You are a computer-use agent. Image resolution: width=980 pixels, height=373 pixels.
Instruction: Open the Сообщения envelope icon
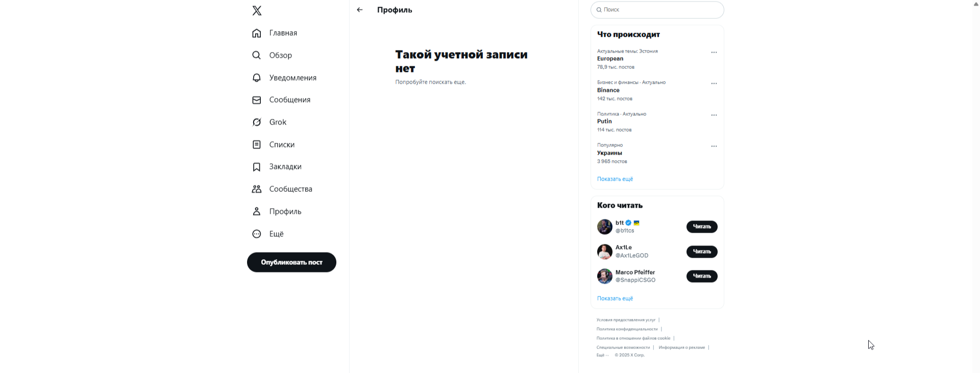pyautogui.click(x=257, y=100)
